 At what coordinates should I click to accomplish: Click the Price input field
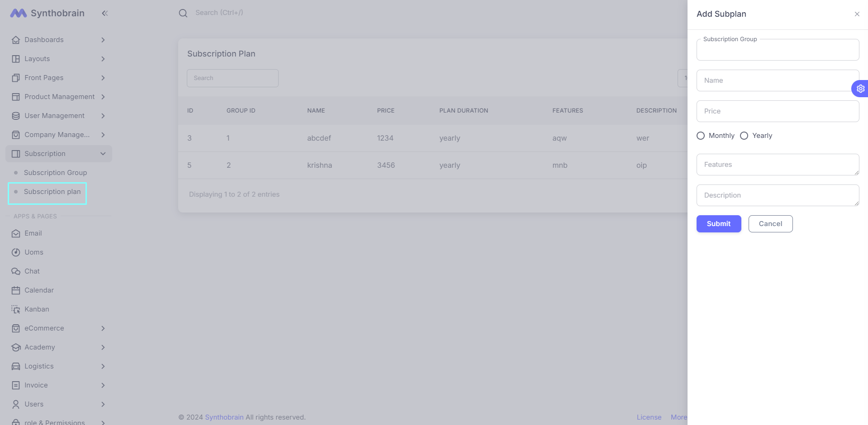point(778,111)
